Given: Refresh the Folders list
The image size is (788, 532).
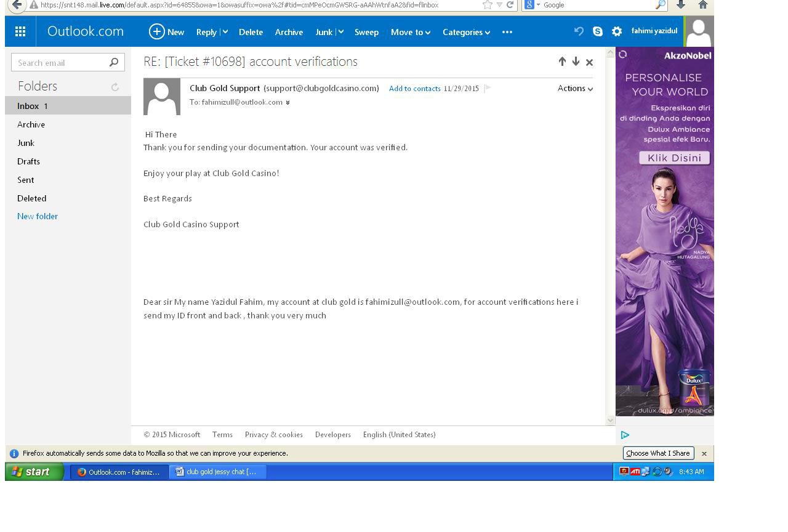Looking at the screenshot, I should [x=115, y=87].
